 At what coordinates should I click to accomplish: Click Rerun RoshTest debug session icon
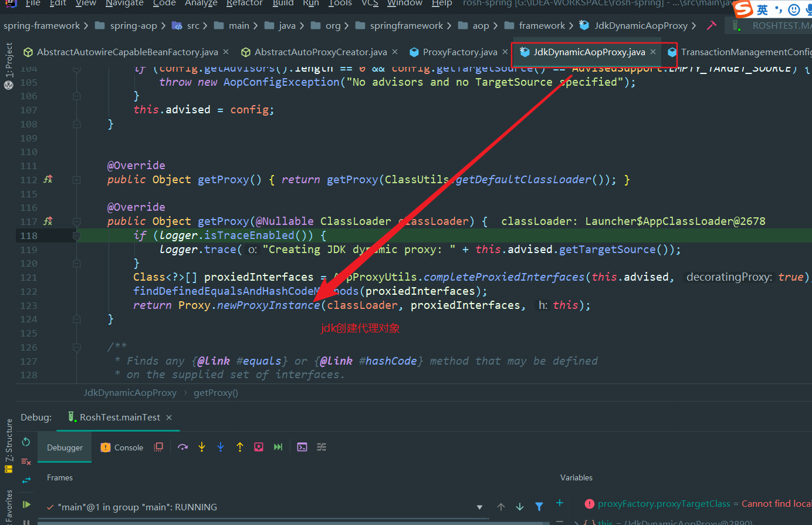(26, 442)
